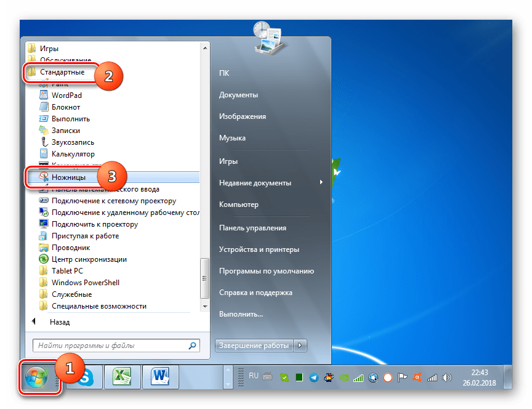Image resolution: width=532 pixels, height=409 pixels.
Task: Open Excel from the taskbar
Action: pyautogui.click(x=120, y=376)
